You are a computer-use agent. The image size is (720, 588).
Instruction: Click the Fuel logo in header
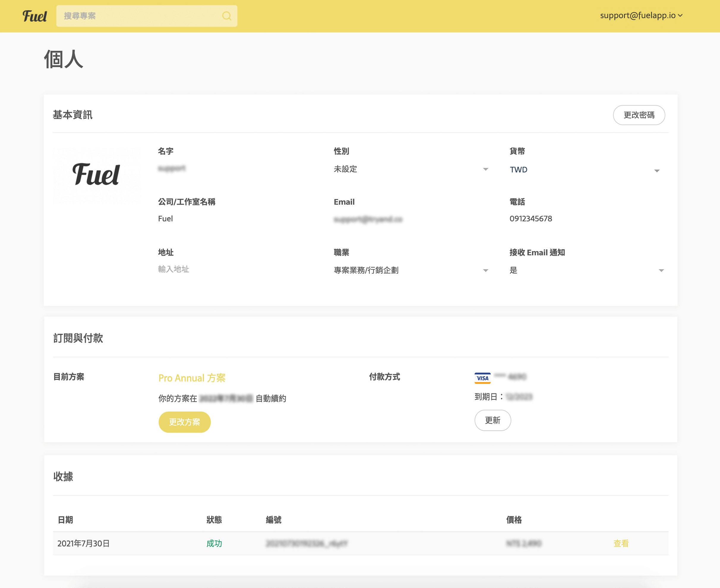tap(34, 16)
